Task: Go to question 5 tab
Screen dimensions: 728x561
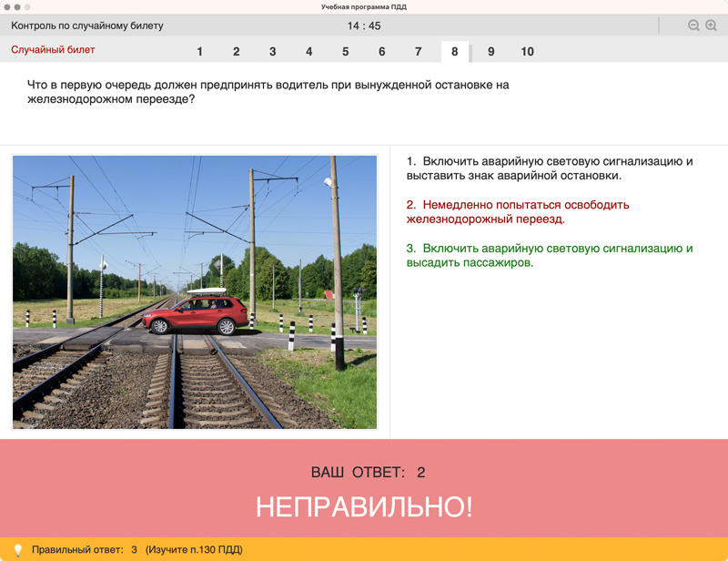Action: tap(346, 52)
